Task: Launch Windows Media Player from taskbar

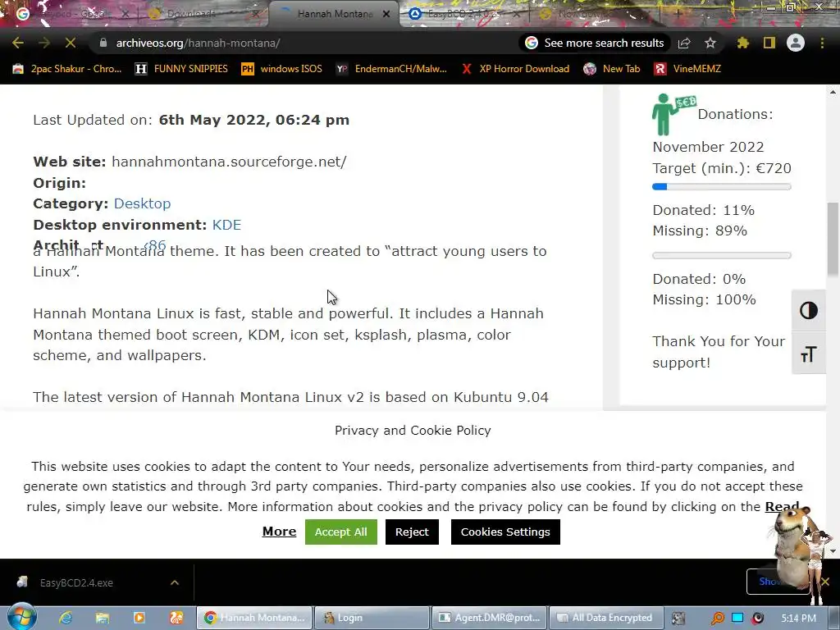Action: point(139,618)
